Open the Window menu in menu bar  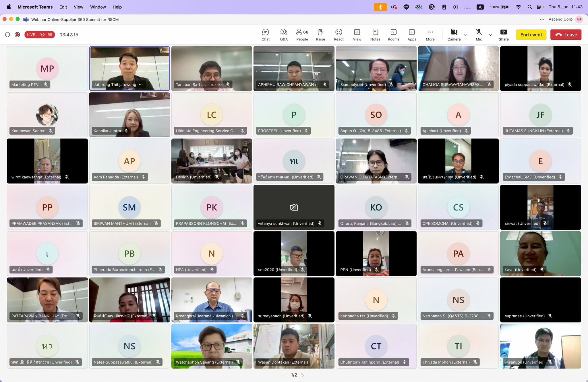click(98, 7)
